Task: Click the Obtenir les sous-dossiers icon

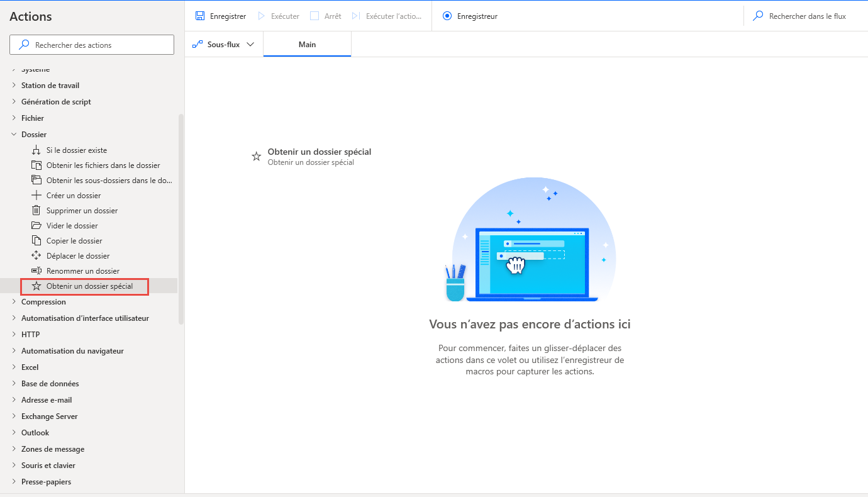Action: click(36, 181)
